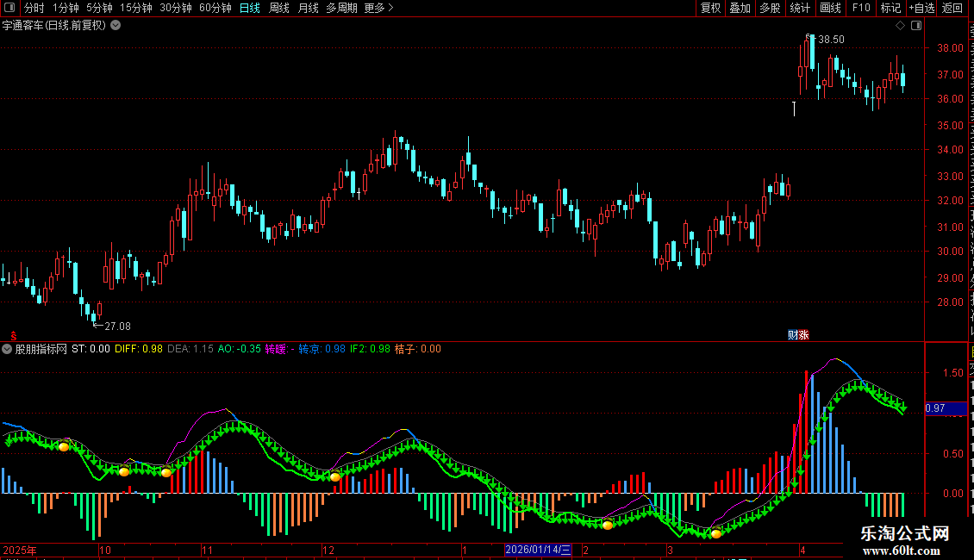
Task: Click the 转凉: 0.98 indicator label
Action: tap(322, 349)
